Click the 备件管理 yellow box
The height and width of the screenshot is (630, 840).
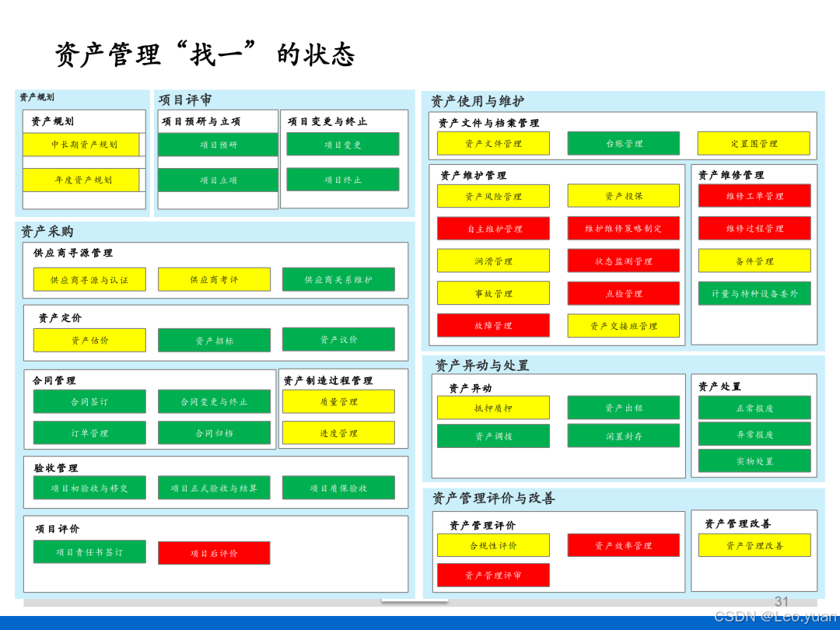click(754, 261)
